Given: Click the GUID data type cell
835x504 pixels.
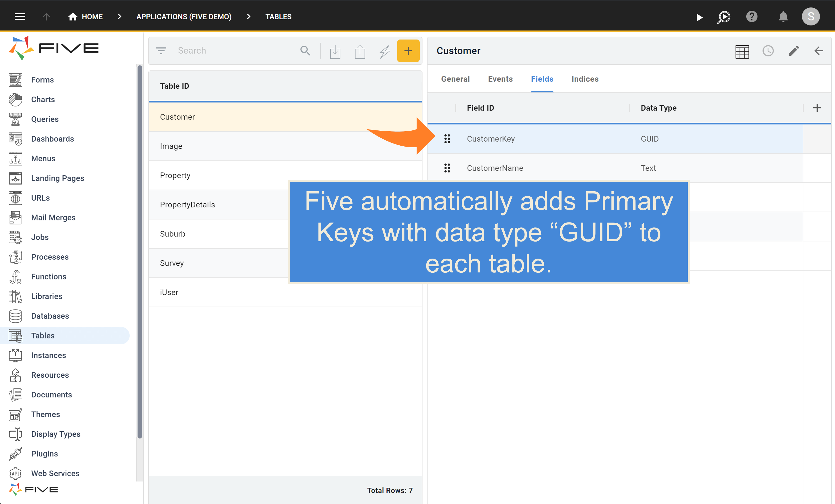Looking at the screenshot, I should [649, 139].
